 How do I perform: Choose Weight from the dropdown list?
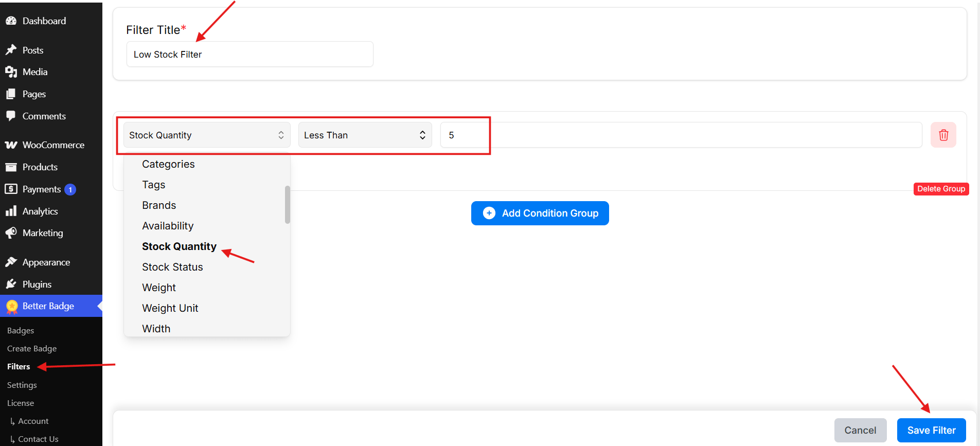tap(159, 288)
